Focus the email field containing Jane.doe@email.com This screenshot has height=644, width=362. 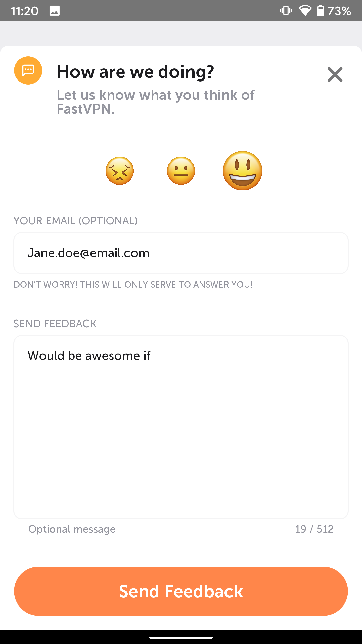click(x=181, y=253)
